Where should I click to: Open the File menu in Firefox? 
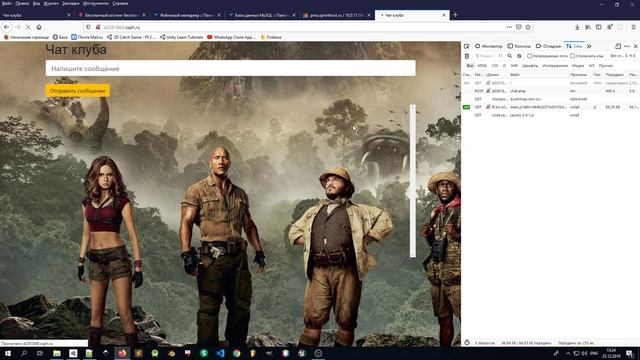pyautogui.click(x=7, y=3)
